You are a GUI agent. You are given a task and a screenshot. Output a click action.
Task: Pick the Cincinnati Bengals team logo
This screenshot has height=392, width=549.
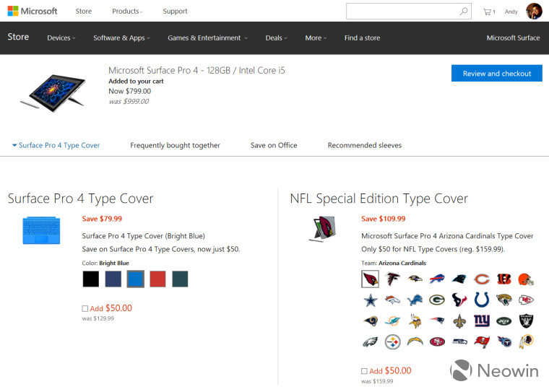point(503,279)
